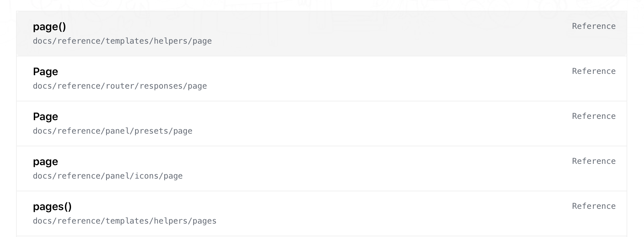Click the highlighted top search result row
The width and height of the screenshot is (644, 237).
(322, 34)
